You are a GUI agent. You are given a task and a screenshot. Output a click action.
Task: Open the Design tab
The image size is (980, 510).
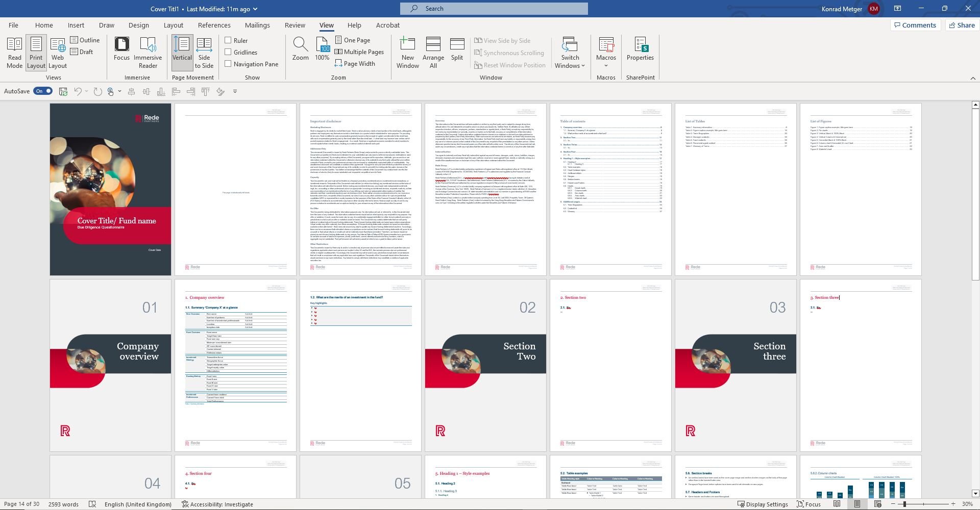(x=138, y=25)
